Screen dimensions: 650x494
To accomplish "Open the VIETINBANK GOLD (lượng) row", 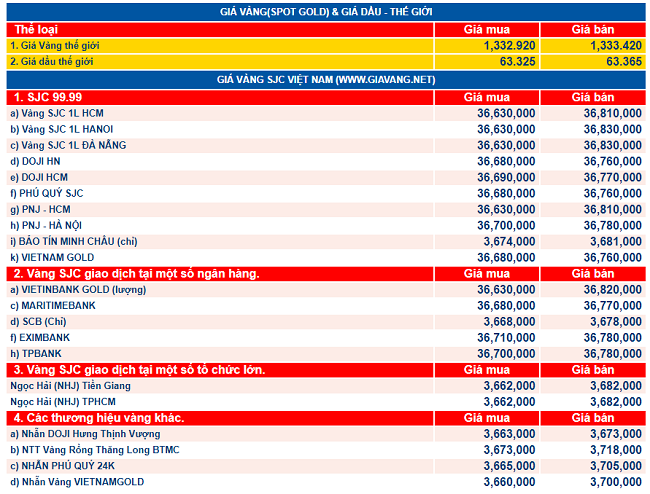I will pyautogui.click(x=326, y=290).
